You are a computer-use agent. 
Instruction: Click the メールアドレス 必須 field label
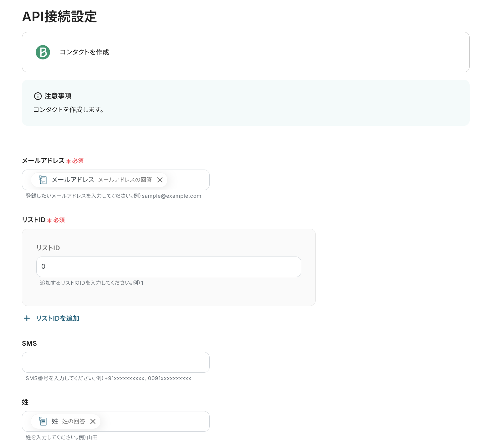pos(53,161)
